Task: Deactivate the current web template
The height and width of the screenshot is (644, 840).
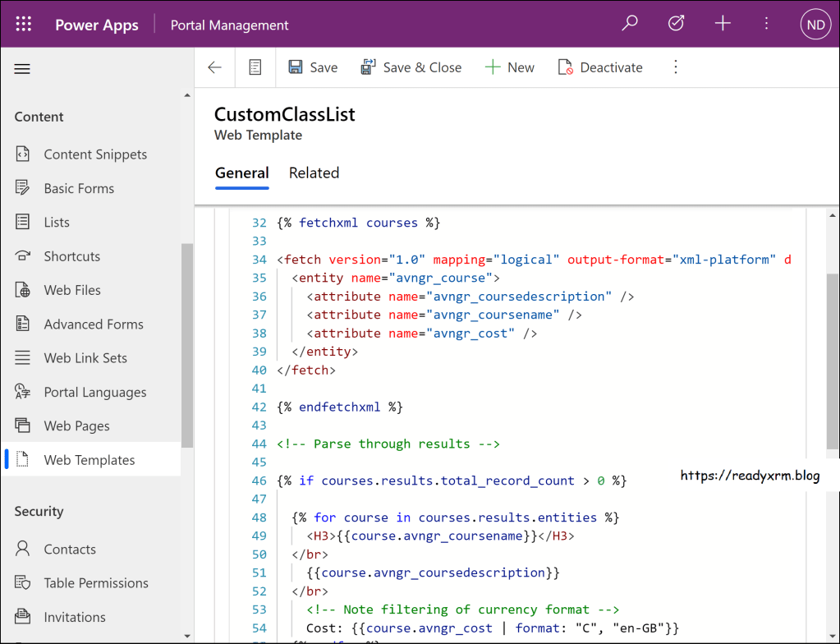Action: (600, 67)
